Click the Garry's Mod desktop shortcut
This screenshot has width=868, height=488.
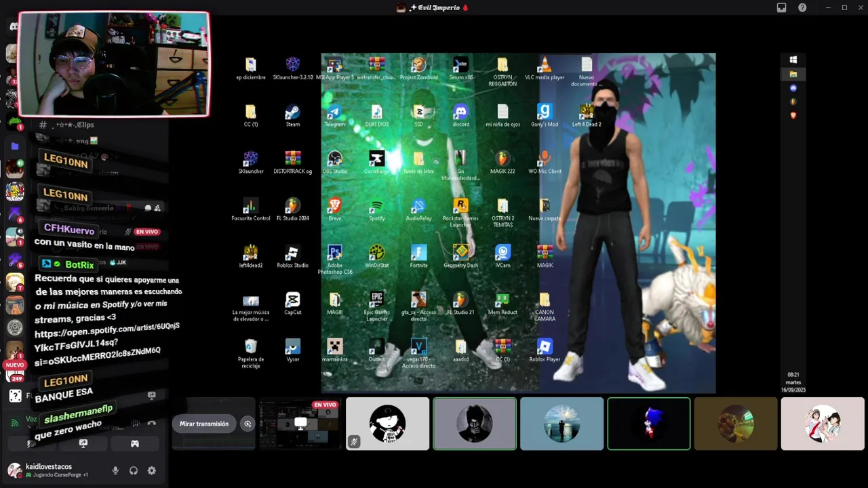(545, 115)
